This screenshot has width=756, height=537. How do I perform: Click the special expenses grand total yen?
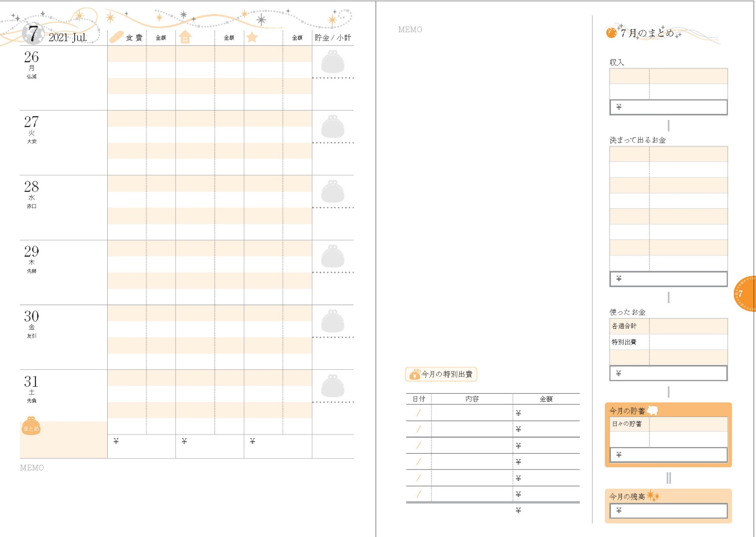546,510
